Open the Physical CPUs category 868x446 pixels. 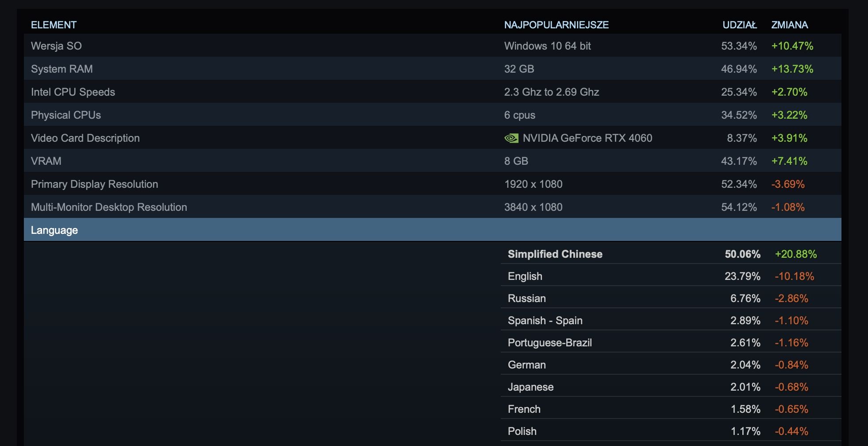66,115
